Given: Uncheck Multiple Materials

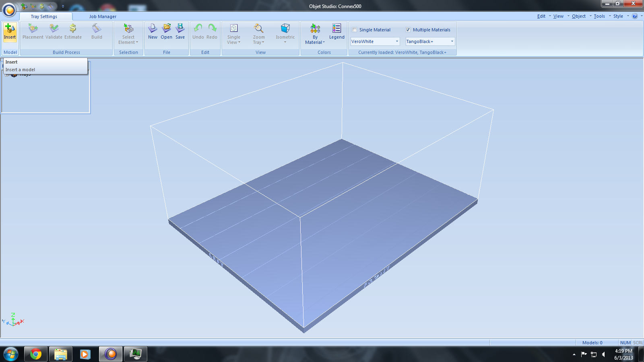Looking at the screenshot, I should [x=408, y=29].
